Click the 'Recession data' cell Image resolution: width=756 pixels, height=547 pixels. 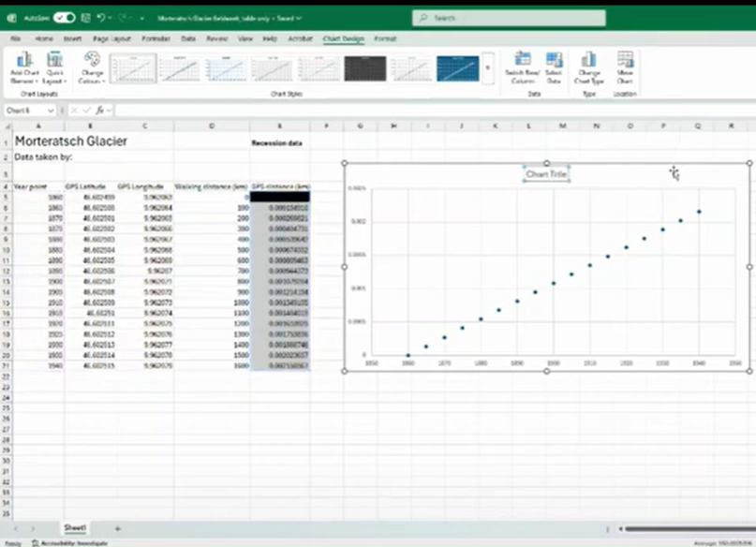click(x=276, y=143)
